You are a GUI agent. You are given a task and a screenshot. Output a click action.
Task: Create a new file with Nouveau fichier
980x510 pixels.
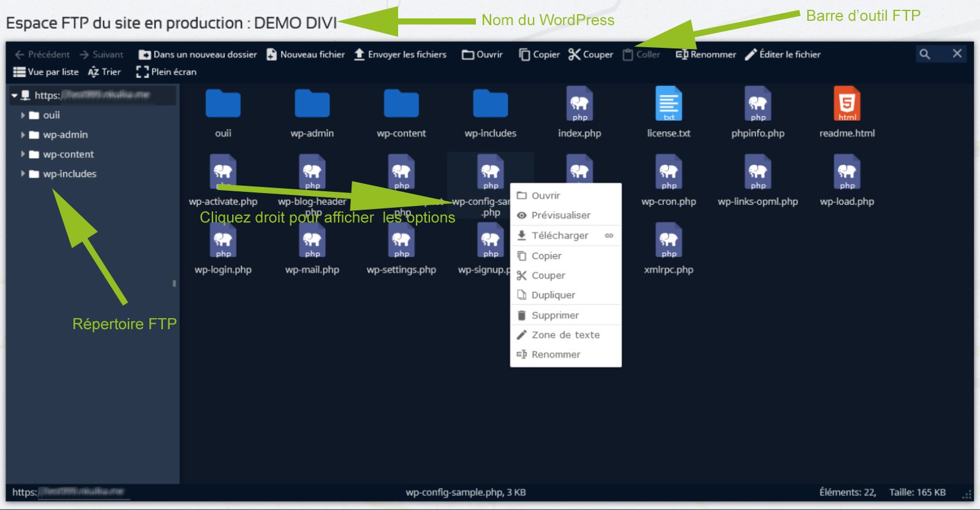(x=306, y=55)
